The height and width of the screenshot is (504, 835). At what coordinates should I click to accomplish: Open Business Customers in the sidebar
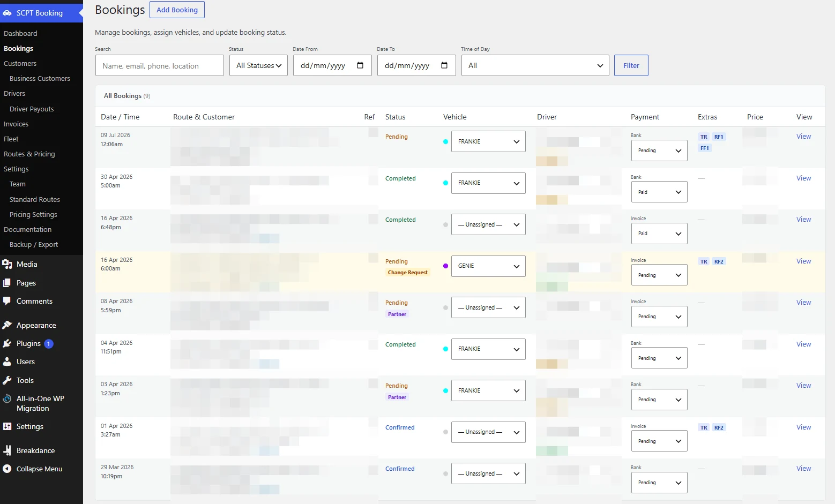pyautogui.click(x=40, y=78)
